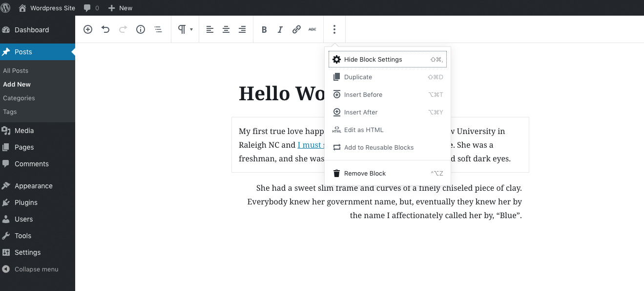Select Add to Reusable Blocks
Image resolution: width=644 pixels, height=291 pixels.
[388, 147]
